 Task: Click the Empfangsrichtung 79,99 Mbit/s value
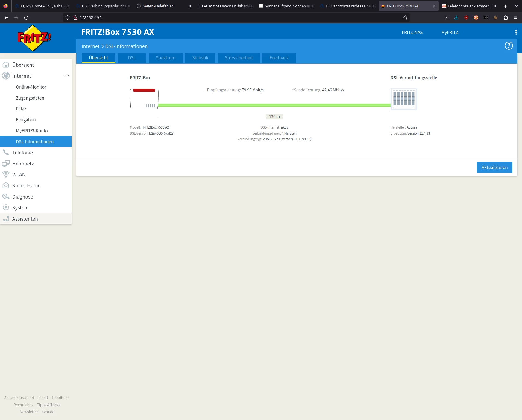click(253, 90)
